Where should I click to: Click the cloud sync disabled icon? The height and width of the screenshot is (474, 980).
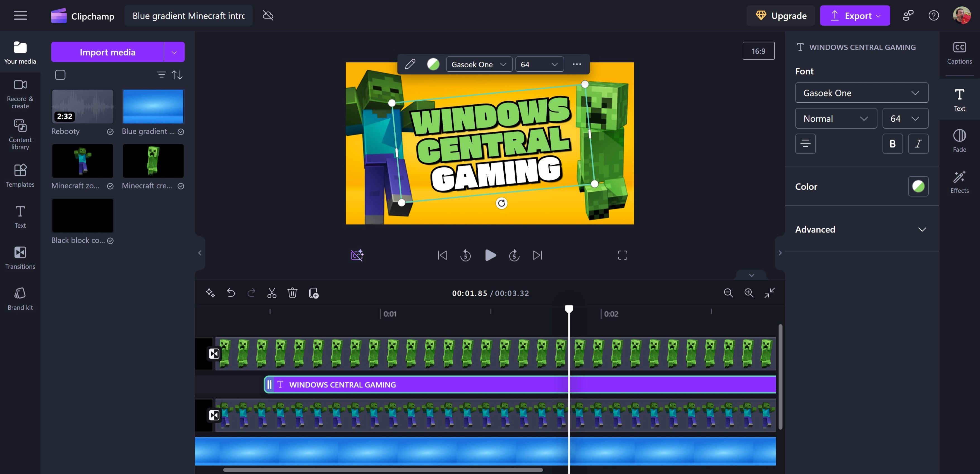point(268,16)
